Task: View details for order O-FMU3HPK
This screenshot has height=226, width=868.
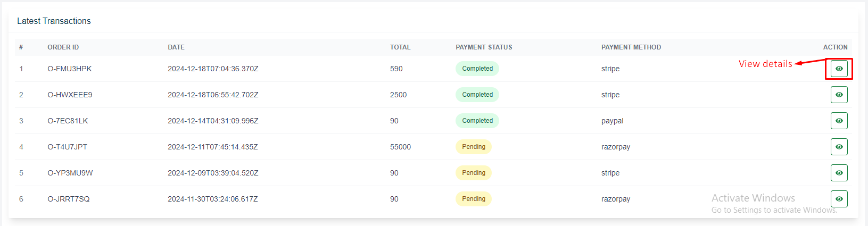Action: pyautogui.click(x=839, y=69)
